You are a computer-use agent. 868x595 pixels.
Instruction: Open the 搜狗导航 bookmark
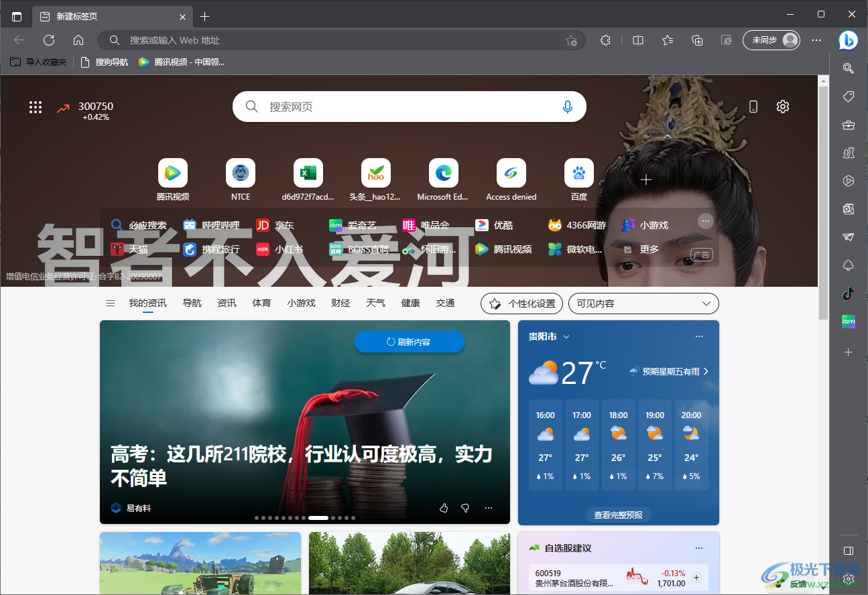(105, 62)
